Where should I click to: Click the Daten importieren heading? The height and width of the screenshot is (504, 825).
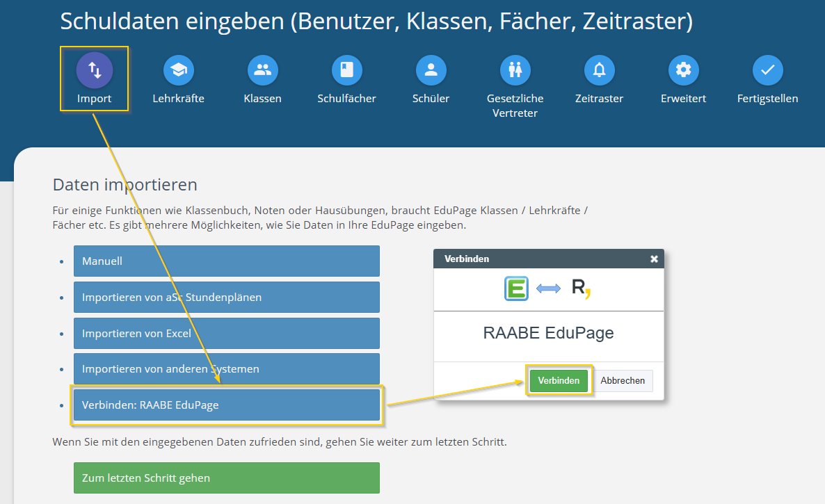(125, 184)
